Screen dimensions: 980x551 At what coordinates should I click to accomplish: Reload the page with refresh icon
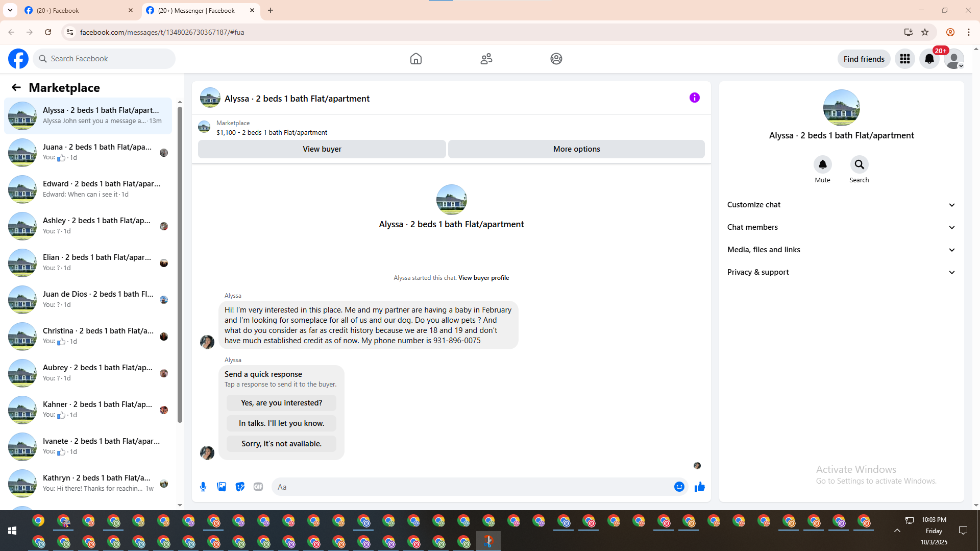(48, 32)
